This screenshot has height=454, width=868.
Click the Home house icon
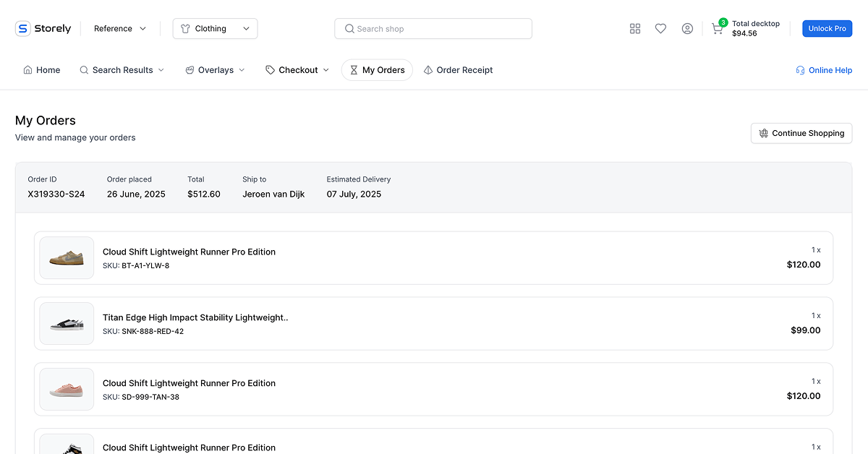pos(27,70)
